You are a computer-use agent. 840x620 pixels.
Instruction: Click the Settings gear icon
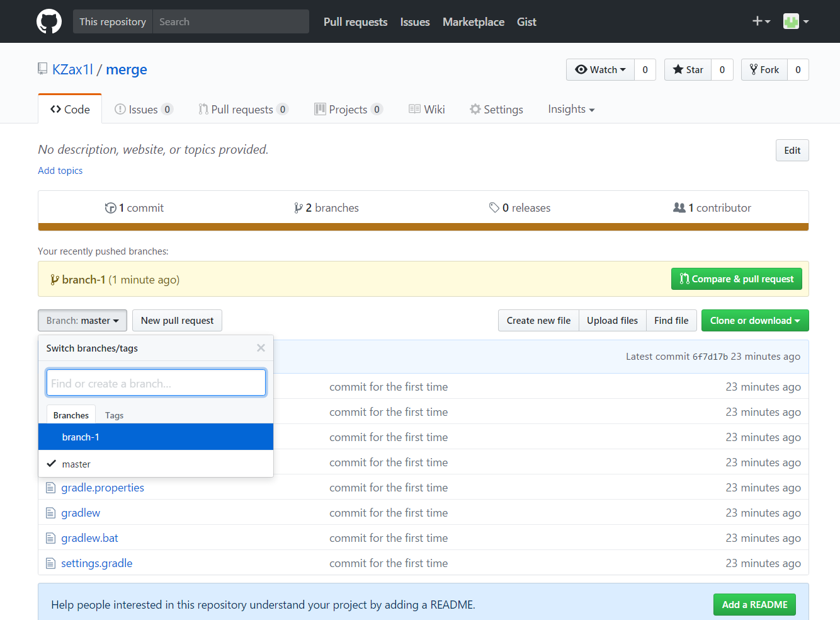tap(475, 109)
